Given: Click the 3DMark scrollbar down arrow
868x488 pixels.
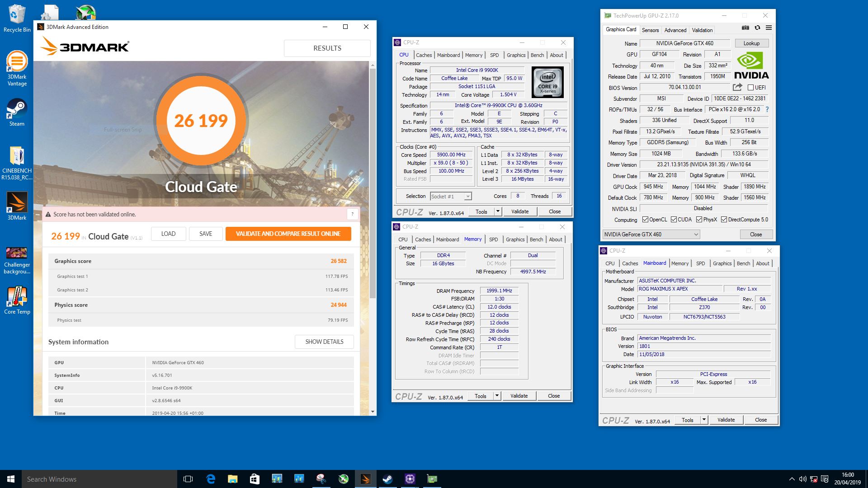Looking at the screenshot, I should pos(373,412).
